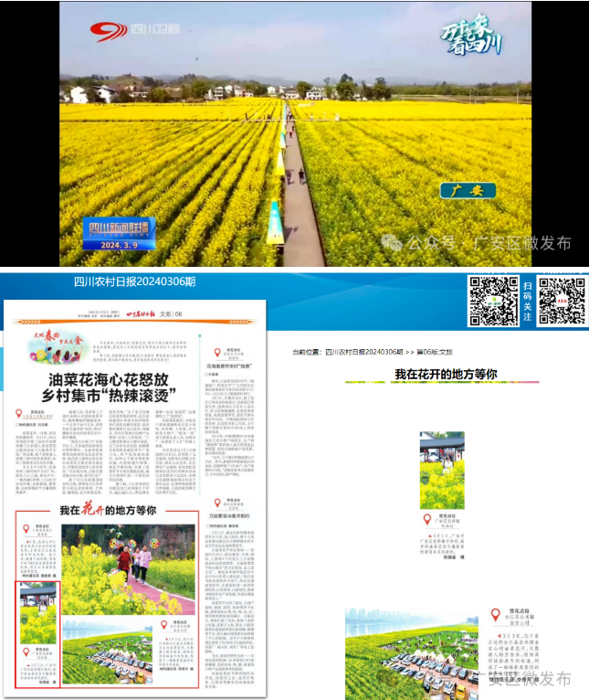The width and height of the screenshot is (589, 700).
Task: Click the temple rapeseed photo in article view
Action: (x=442, y=472)
